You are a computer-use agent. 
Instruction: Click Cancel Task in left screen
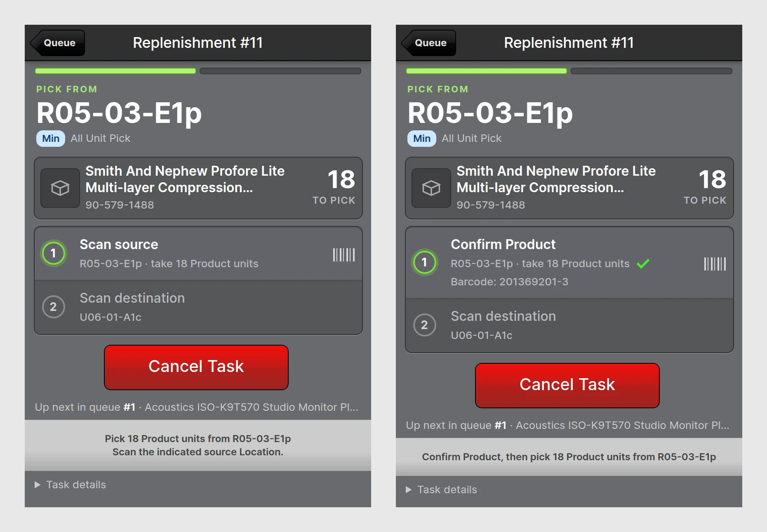(196, 367)
